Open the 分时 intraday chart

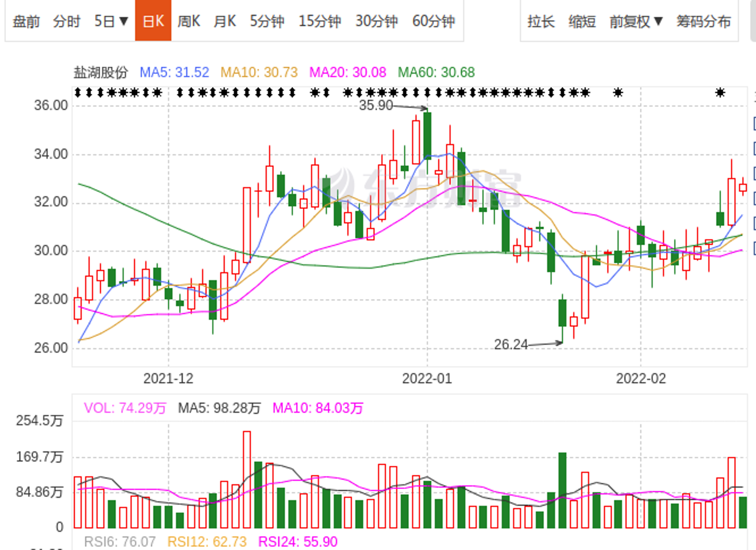(x=67, y=21)
